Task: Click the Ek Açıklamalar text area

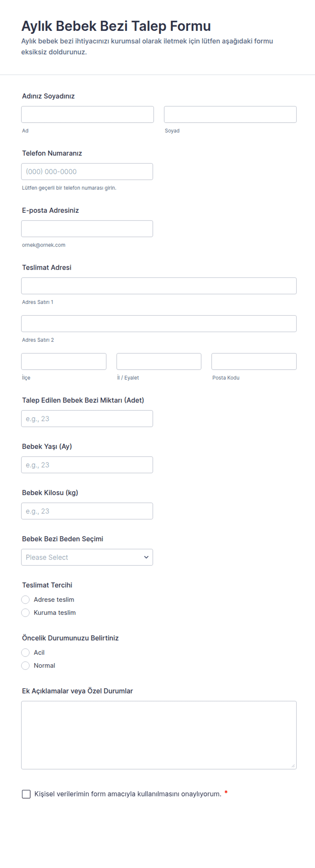Action: click(x=159, y=735)
